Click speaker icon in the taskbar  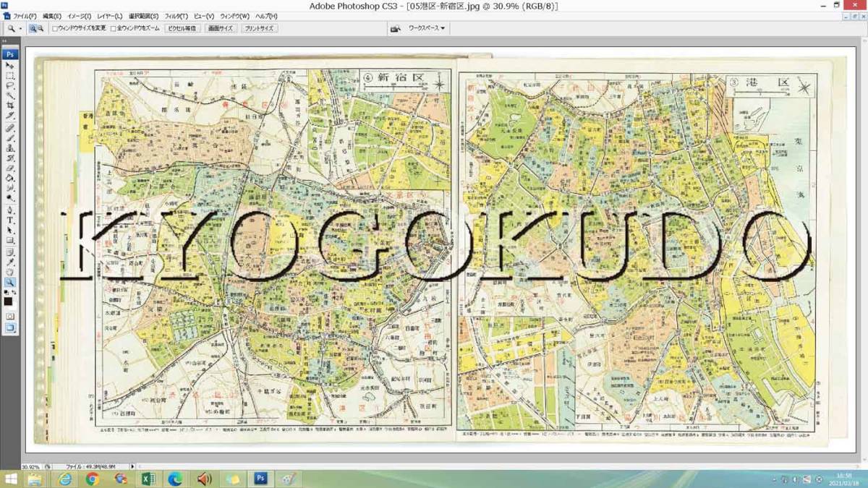(x=204, y=479)
